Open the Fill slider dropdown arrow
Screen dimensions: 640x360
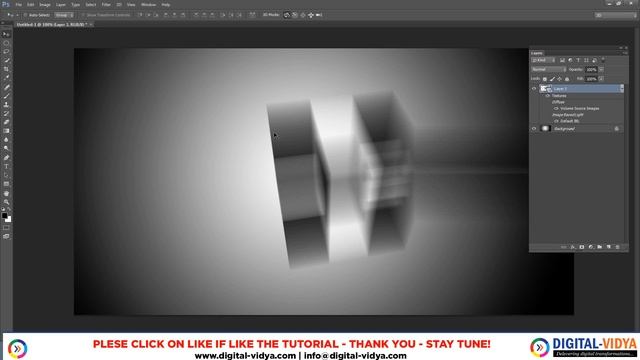coord(601,79)
